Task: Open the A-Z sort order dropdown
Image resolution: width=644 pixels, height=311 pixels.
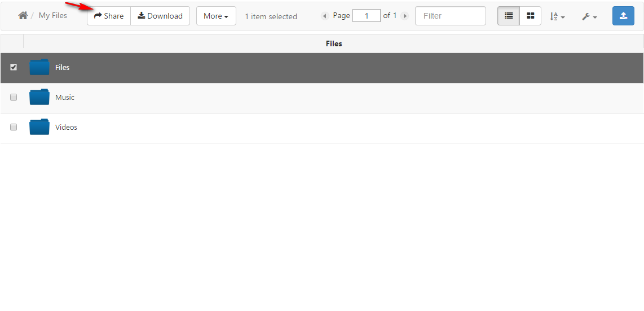Action: (557, 16)
